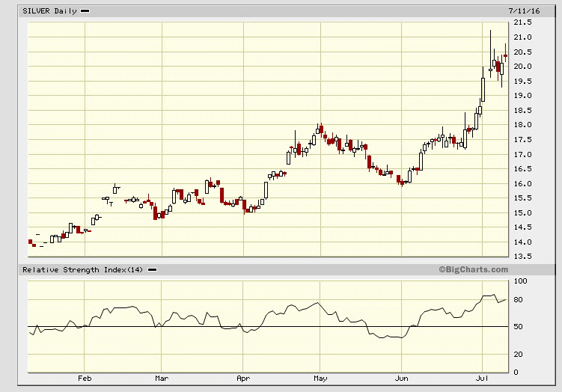
Task: Click the RSI 50 level axis label
Action: pyautogui.click(x=519, y=327)
